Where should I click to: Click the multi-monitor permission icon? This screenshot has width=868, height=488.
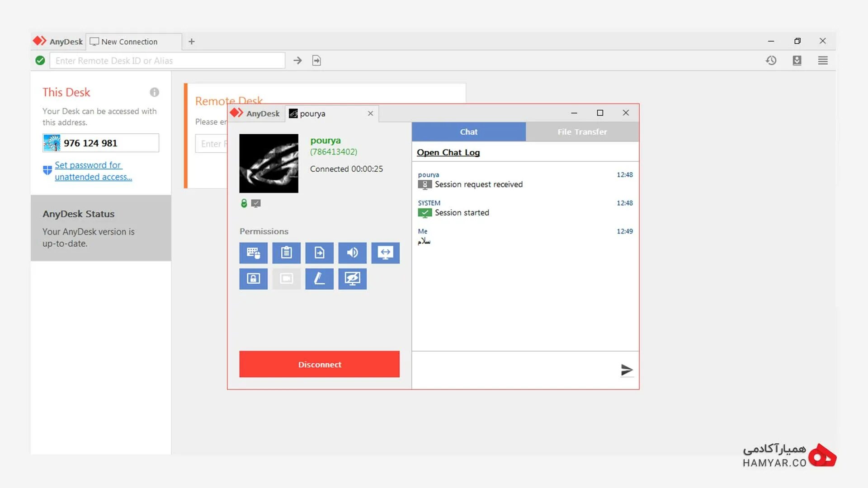point(385,253)
